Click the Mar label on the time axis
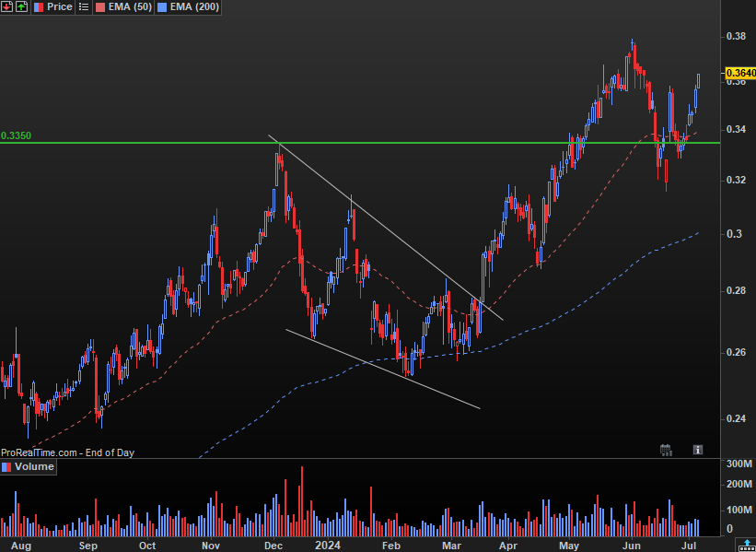 pos(451,546)
